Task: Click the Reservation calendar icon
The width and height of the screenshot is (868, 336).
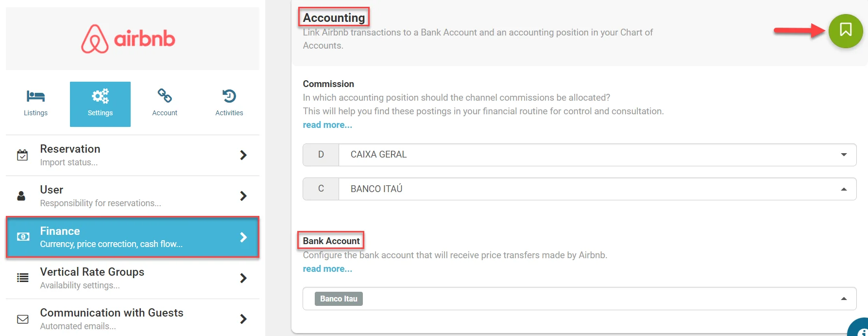Action: point(22,155)
